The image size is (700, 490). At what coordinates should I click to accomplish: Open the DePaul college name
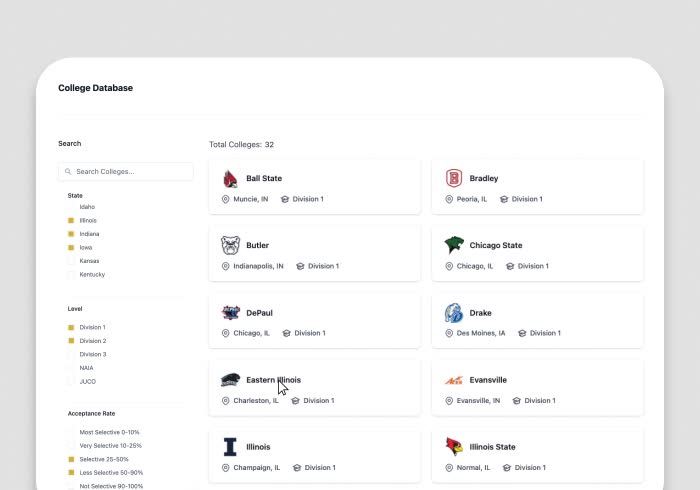(x=259, y=313)
